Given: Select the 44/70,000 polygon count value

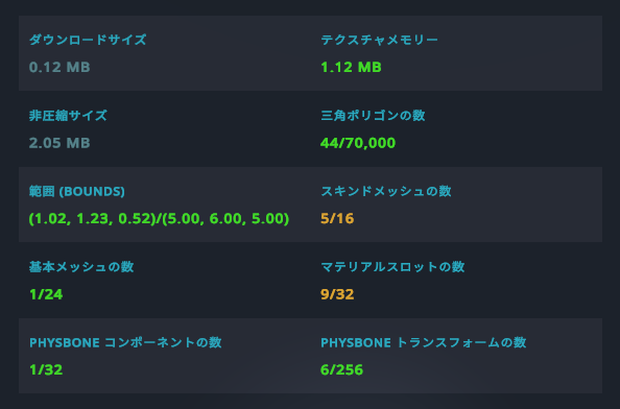Looking at the screenshot, I should click(358, 143).
